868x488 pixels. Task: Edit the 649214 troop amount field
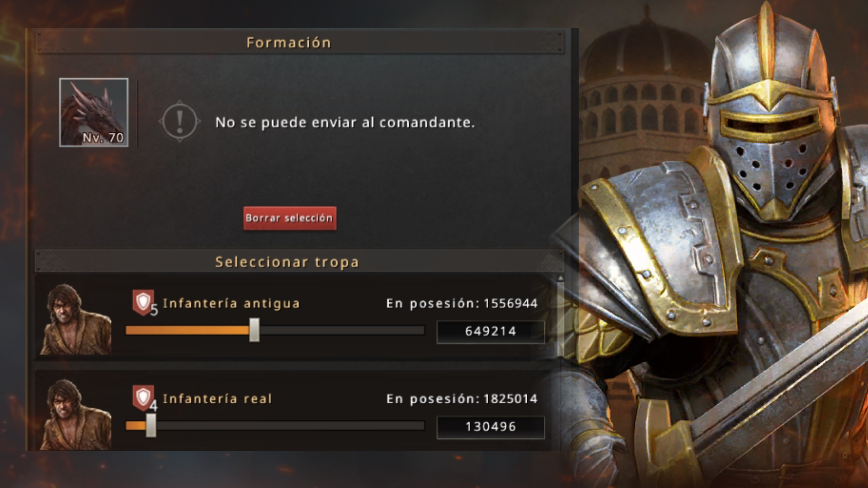point(491,332)
